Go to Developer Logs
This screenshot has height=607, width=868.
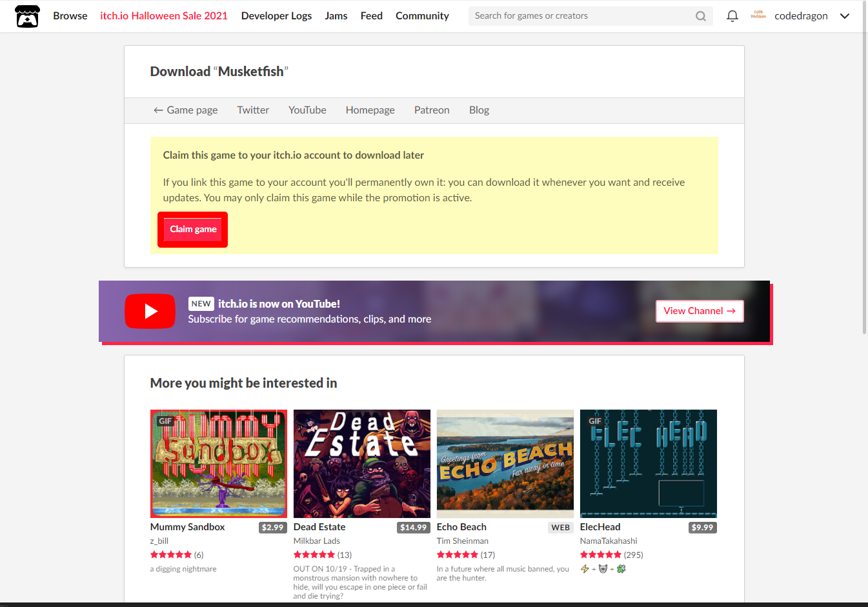point(276,16)
